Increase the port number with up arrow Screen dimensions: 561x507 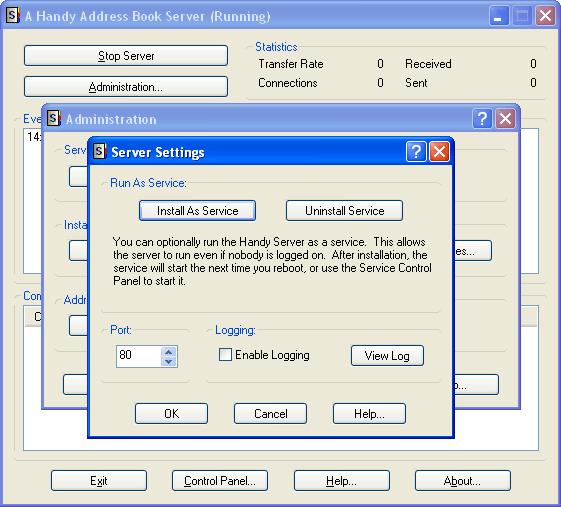pos(169,352)
